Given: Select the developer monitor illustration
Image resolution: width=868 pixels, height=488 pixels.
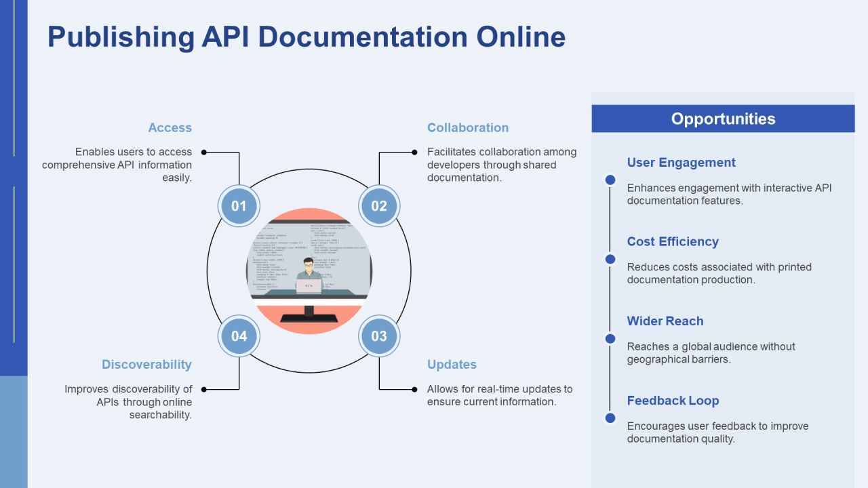Looking at the screenshot, I should click(309, 270).
